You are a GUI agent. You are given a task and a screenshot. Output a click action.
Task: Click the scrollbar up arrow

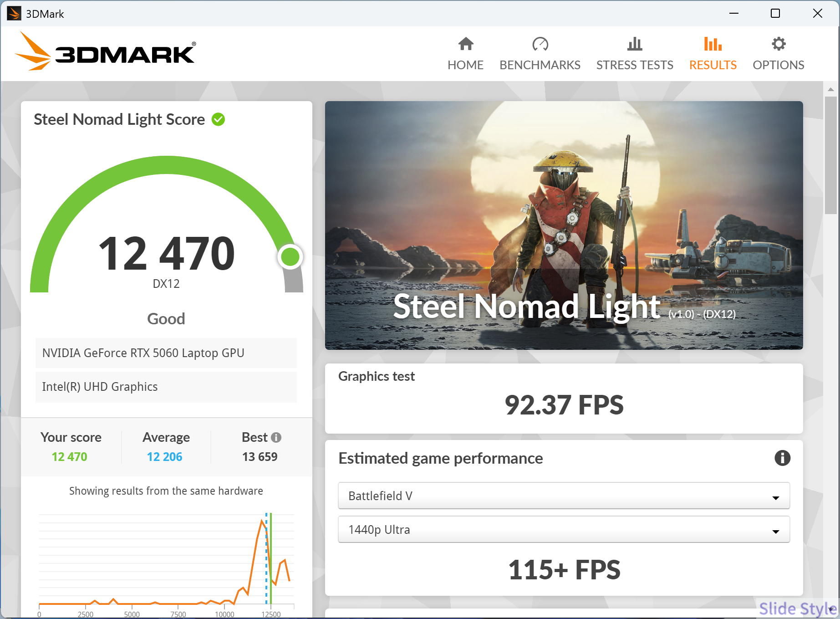tap(831, 89)
